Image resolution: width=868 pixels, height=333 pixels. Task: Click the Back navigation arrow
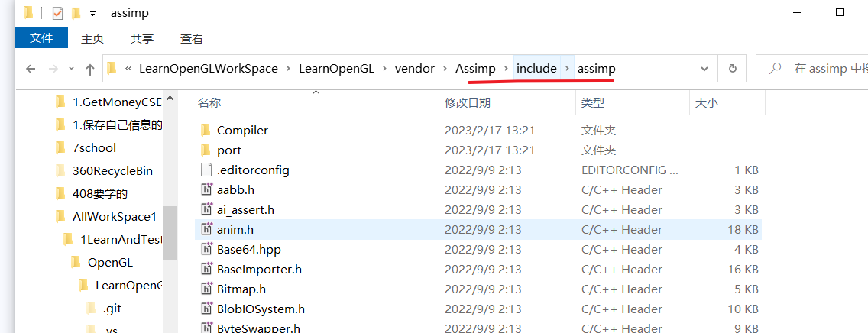pos(31,69)
